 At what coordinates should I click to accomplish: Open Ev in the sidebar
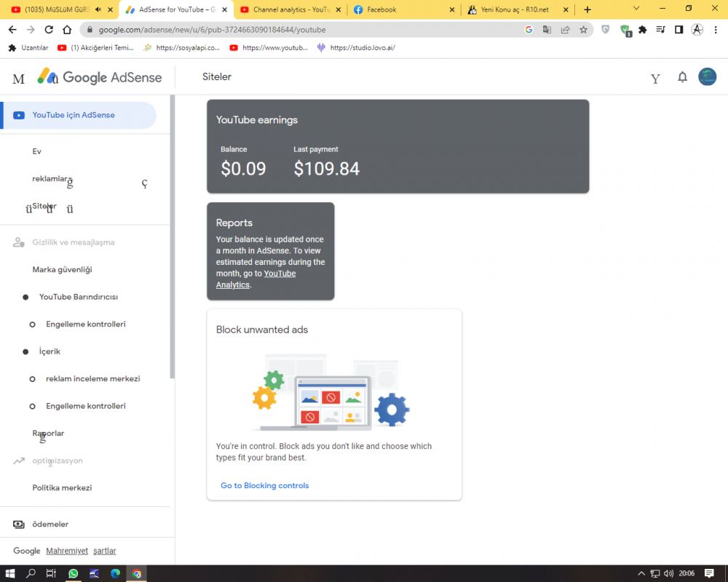36,151
